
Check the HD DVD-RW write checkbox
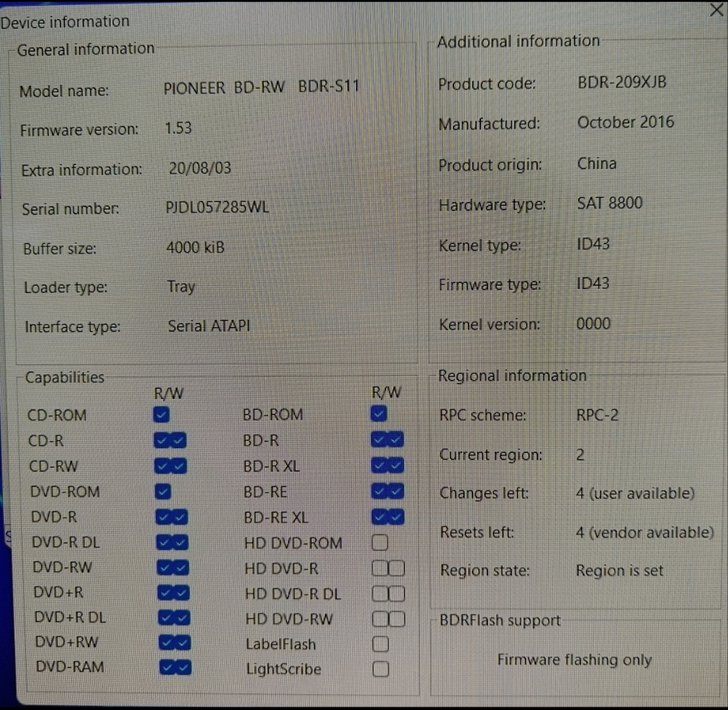point(398,618)
